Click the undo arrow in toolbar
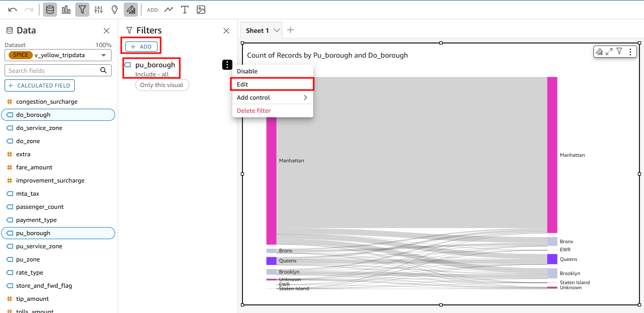Screen dimensions: 644x313 [x=13, y=10]
